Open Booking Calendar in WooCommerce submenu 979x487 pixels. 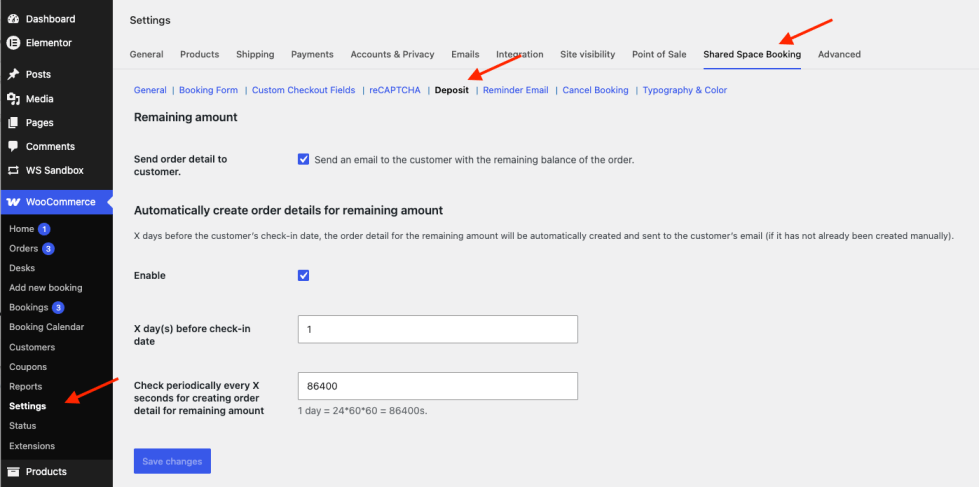coord(47,327)
